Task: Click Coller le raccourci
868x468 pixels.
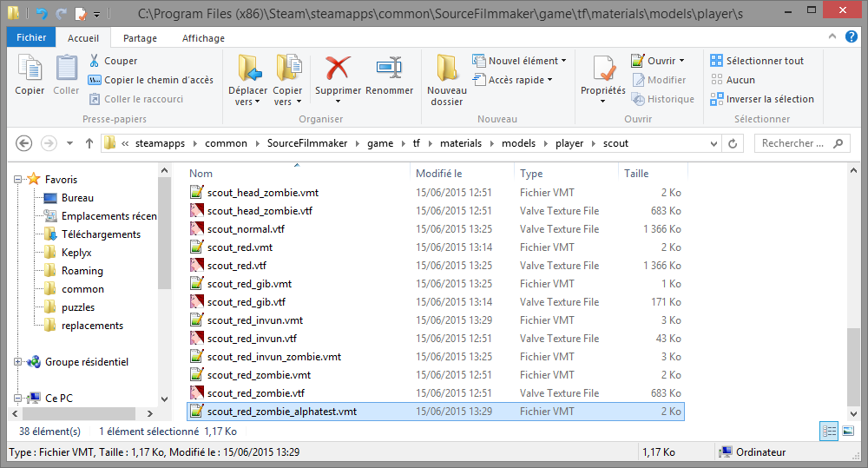Action: [x=136, y=99]
